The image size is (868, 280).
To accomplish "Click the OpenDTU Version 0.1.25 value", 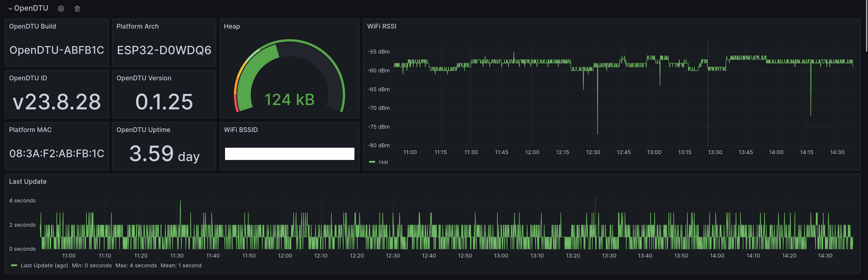I will coord(164,102).
